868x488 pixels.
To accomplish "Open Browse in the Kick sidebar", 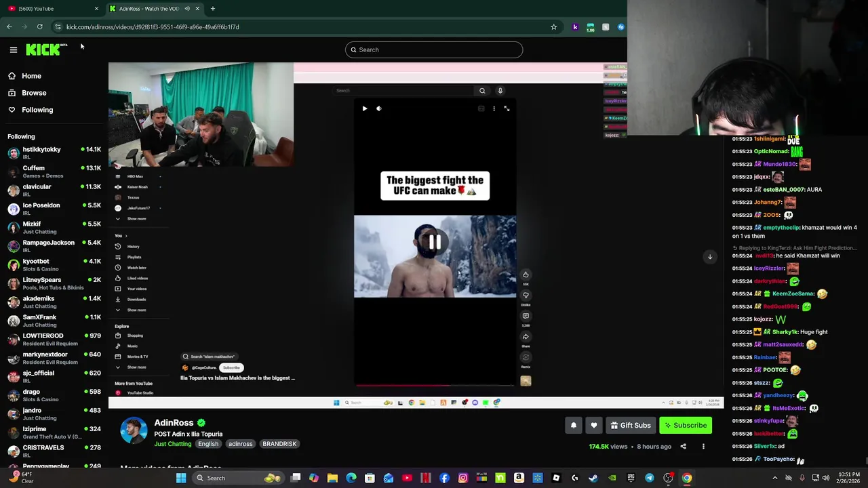I will pyautogui.click(x=27, y=93).
